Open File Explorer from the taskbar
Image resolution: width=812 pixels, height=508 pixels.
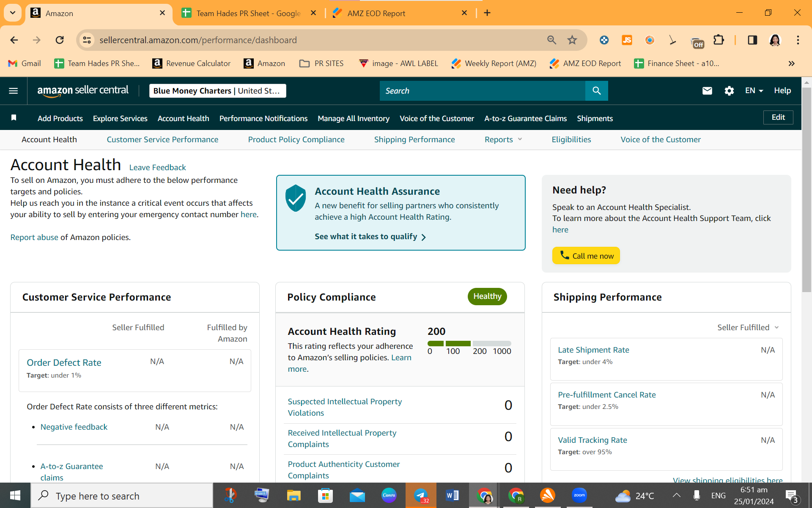(294, 496)
